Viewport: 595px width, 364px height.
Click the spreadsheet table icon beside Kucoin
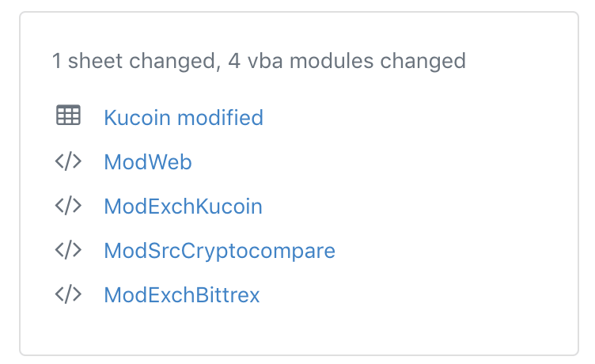coord(68,116)
